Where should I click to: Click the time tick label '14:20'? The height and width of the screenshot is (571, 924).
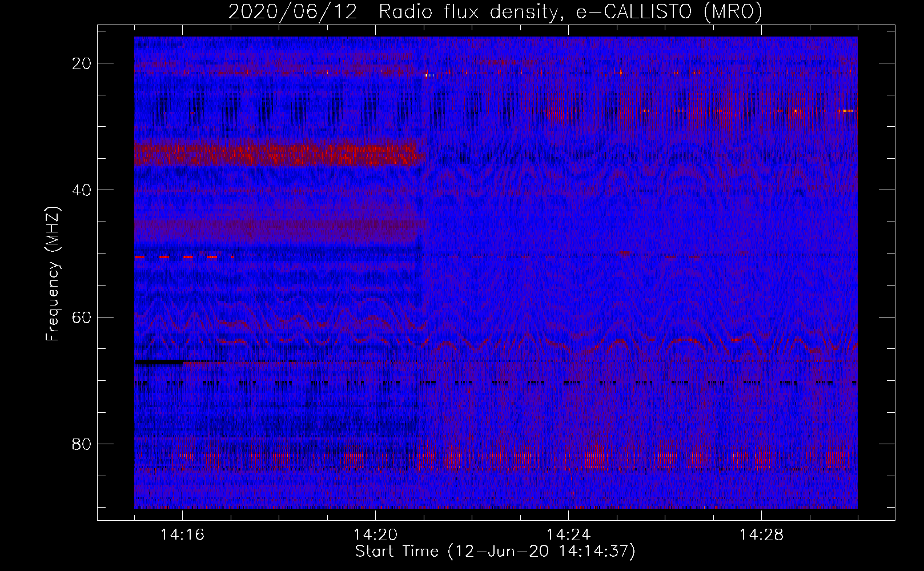tap(376, 535)
